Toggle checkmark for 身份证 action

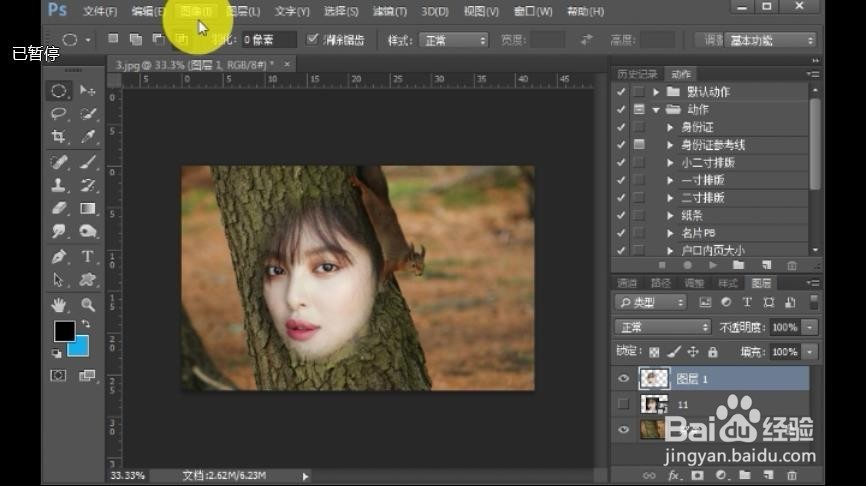pos(621,127)
